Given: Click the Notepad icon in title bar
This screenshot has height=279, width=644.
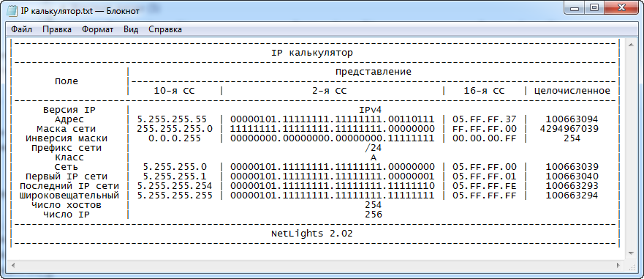Looking at the screenshot, I should click(12, 11).
